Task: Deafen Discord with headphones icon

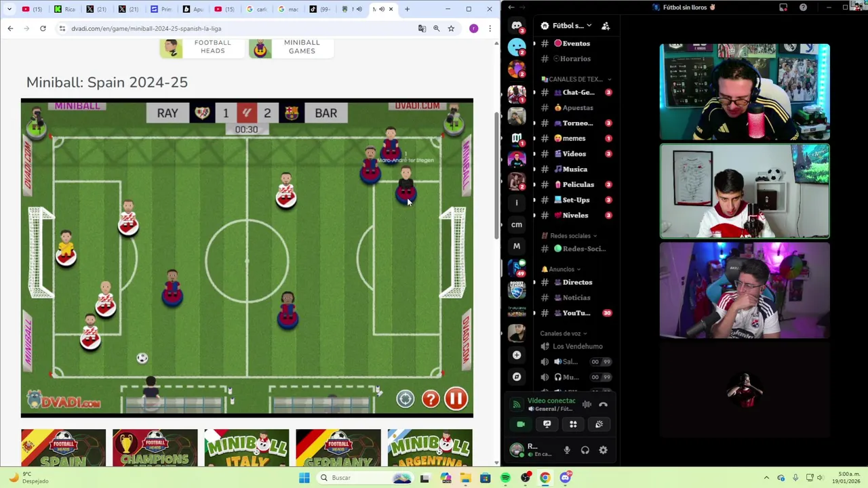Action: [x=585, y=450]
